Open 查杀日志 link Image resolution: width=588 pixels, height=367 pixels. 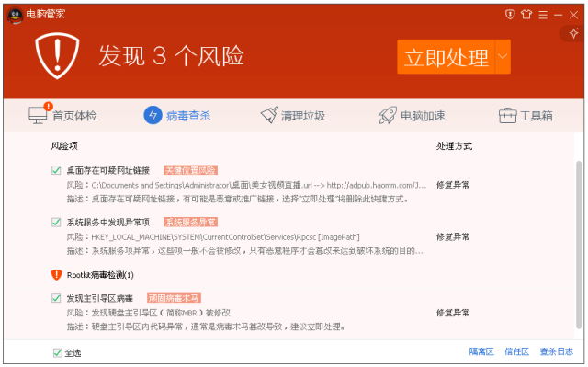click(557, 351)
